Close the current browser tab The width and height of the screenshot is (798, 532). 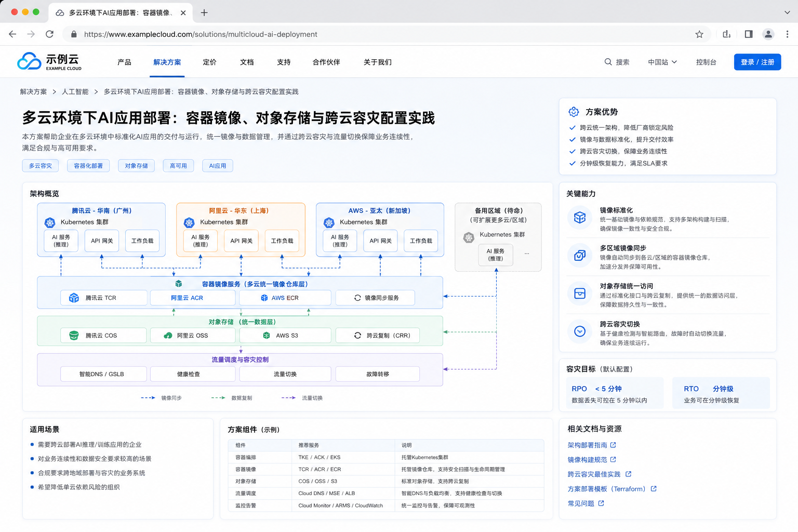183,12
